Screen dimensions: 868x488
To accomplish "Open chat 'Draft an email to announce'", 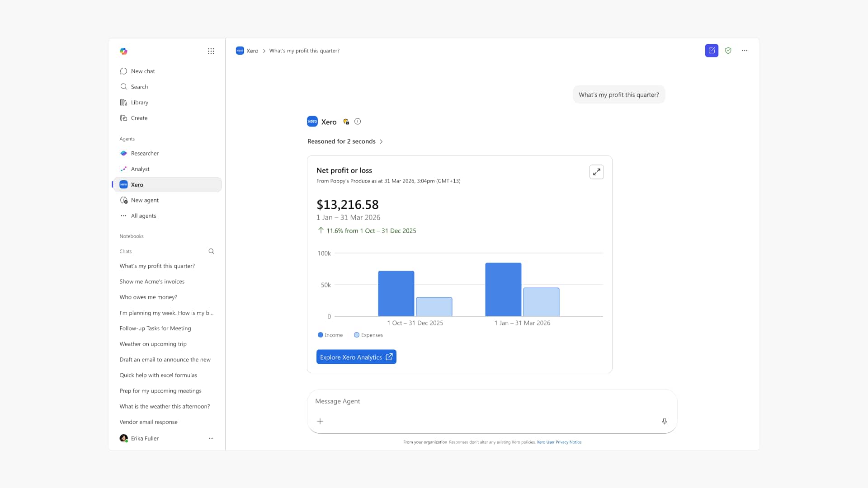I will (x=165, y=360).
